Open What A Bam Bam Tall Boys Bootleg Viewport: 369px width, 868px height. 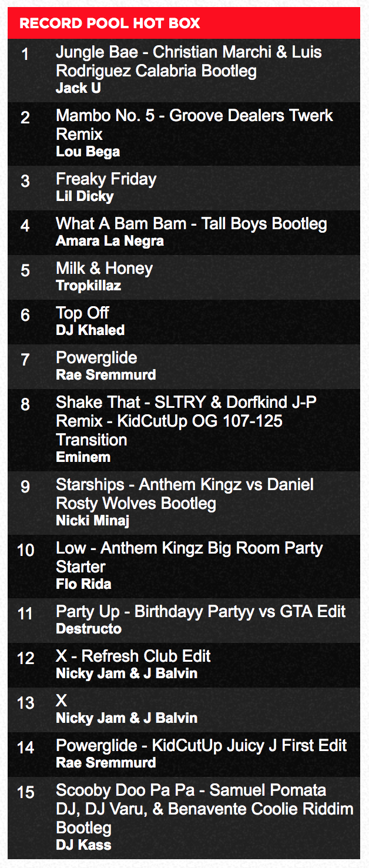(192, 224)
